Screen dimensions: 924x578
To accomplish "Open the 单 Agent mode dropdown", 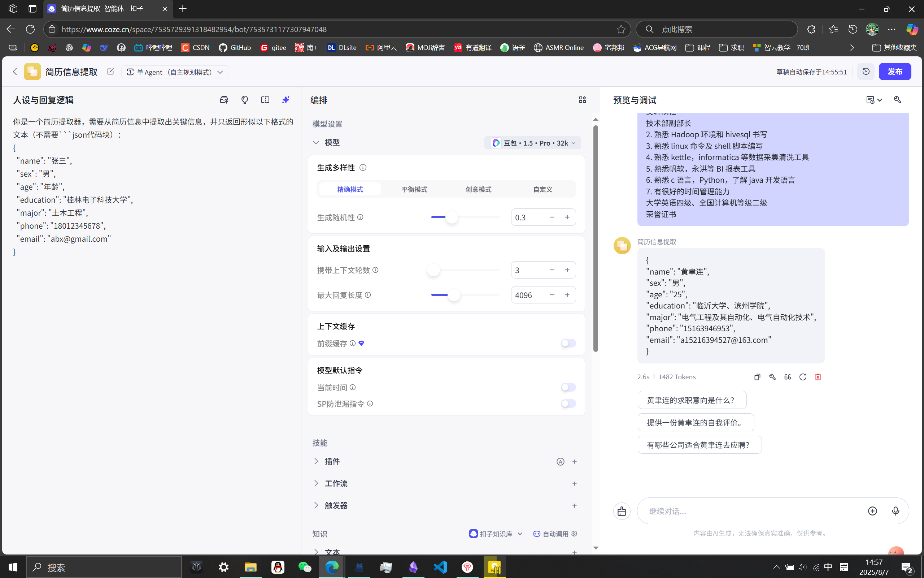I will click(x=175, y=72).
